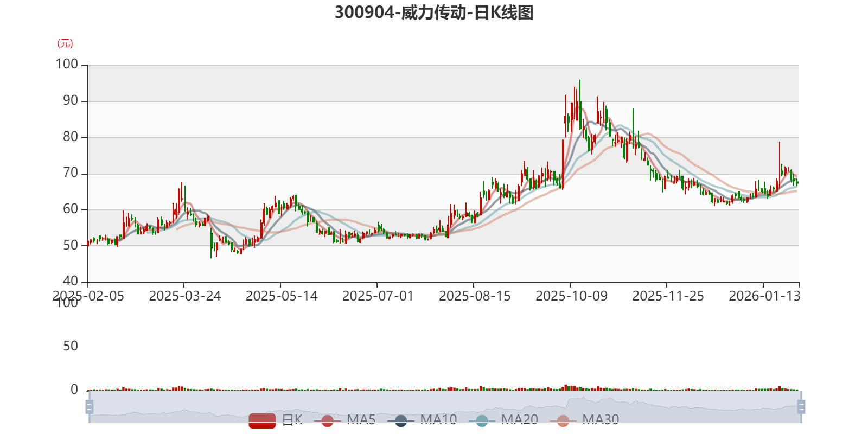Click the 2025-10-09 date axis label
Screen dimensions: 868x434
pyautogui.click(x=571, y=296)
